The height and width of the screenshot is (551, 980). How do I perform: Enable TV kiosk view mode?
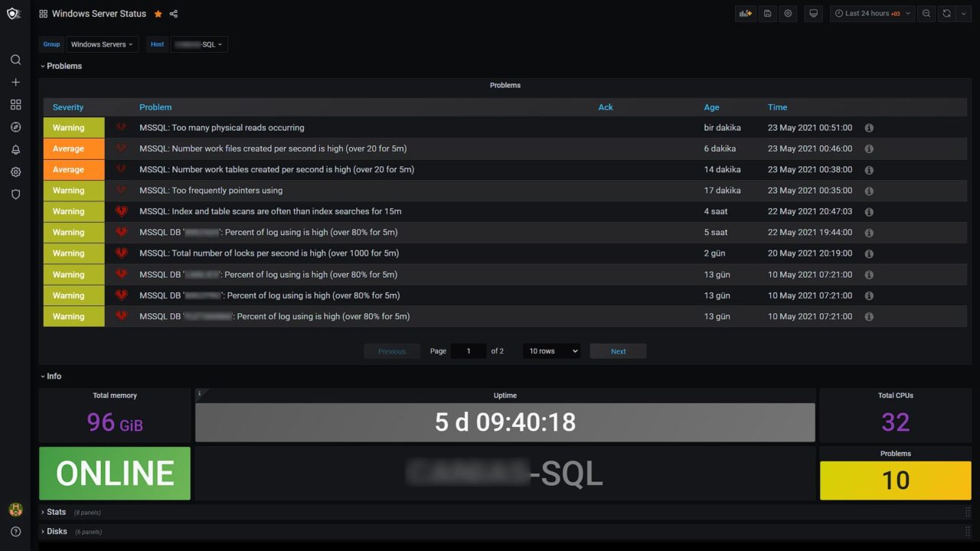[813, 13]
